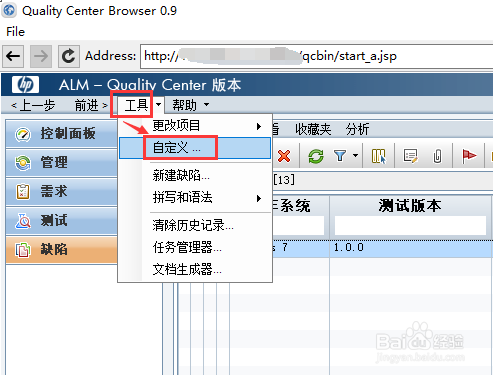
Task: Click the 测试 testing flask icon
Action: (x=23, y=221)
